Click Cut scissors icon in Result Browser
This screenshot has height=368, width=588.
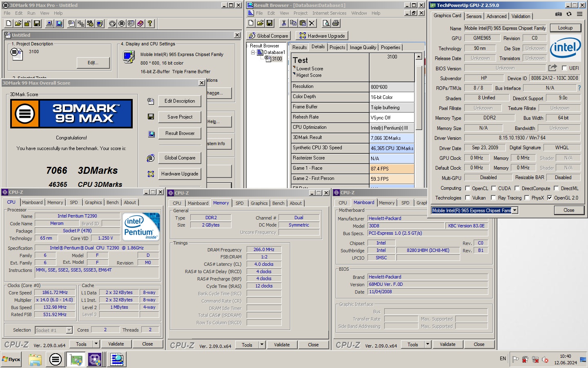point(284,23)
